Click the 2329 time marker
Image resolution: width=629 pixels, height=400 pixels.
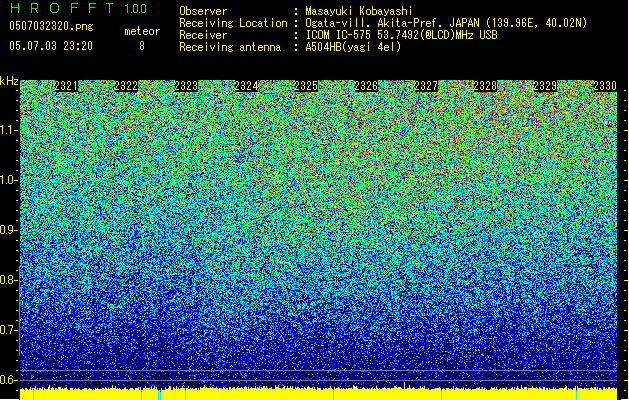click(546, 86)
